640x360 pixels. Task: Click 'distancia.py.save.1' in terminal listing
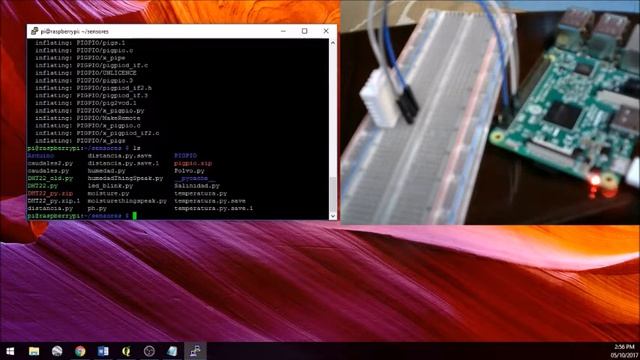pos(123,163)
